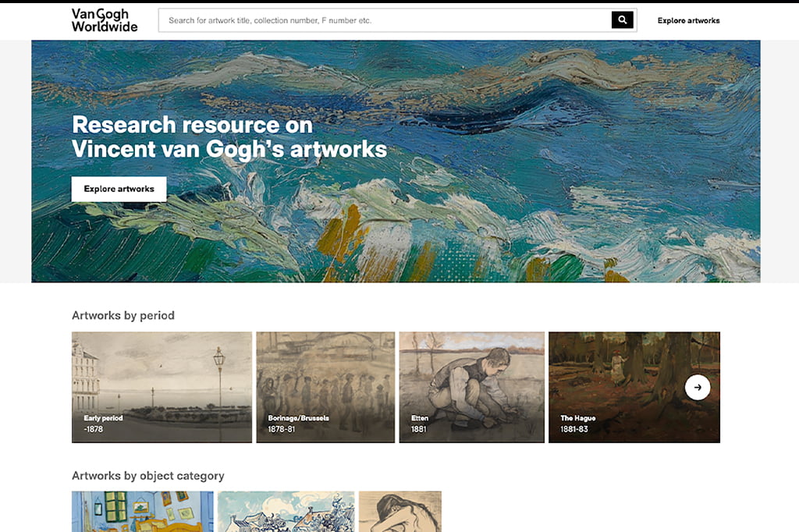
Task: Click the right arrow to see more periods
Action: (697, 387)
